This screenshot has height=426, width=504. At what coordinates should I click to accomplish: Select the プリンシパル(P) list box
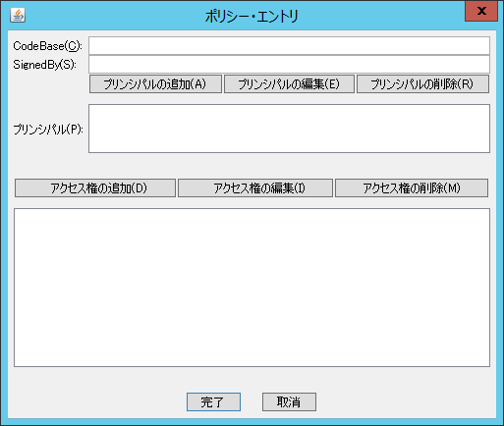pos(289,129)
